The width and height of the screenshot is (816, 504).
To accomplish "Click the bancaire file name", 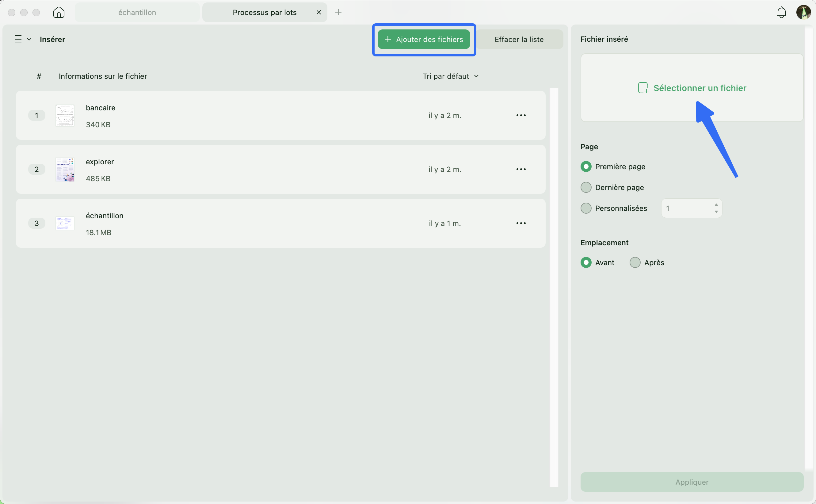I will tap(101, 108).
